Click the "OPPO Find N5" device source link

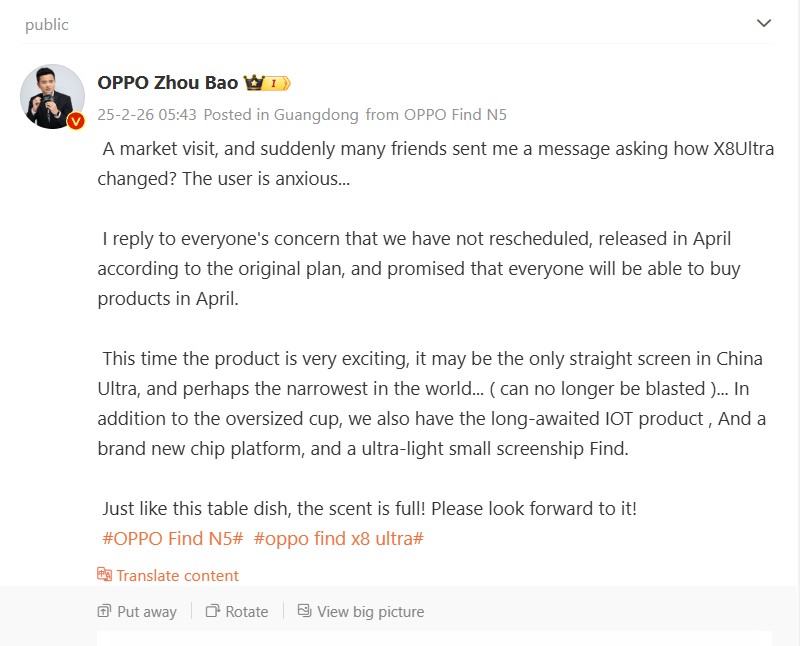click(x=463, y=115)
